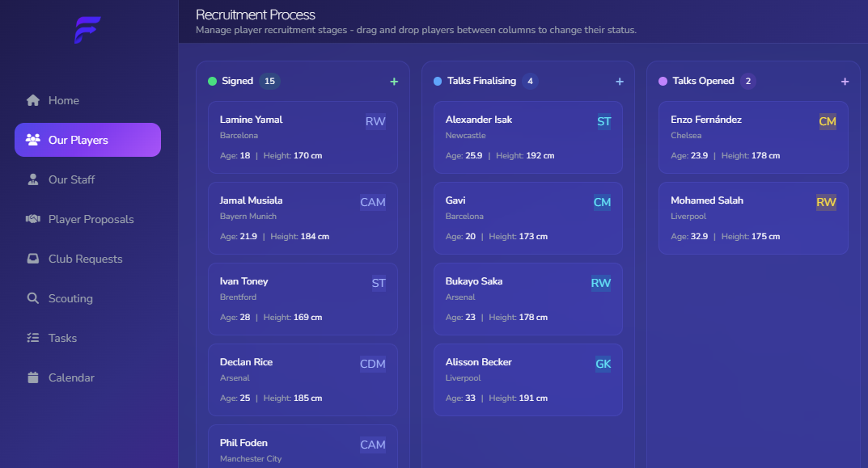This screenshot has width=868, height=468.
Task: Select Lamine Yamal's player card
Action: 303,137
